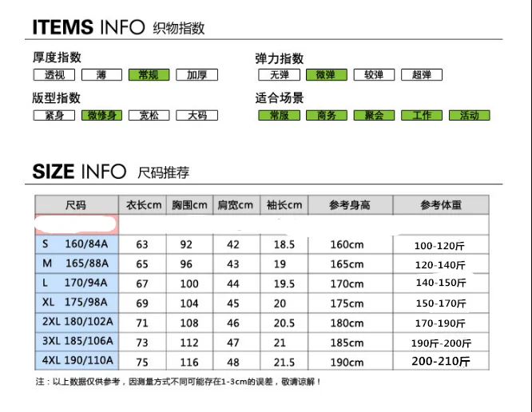Screen dimensions: 532x412
Task: Click sleeve length 19.5 in L row
Action: coord(284,283)
